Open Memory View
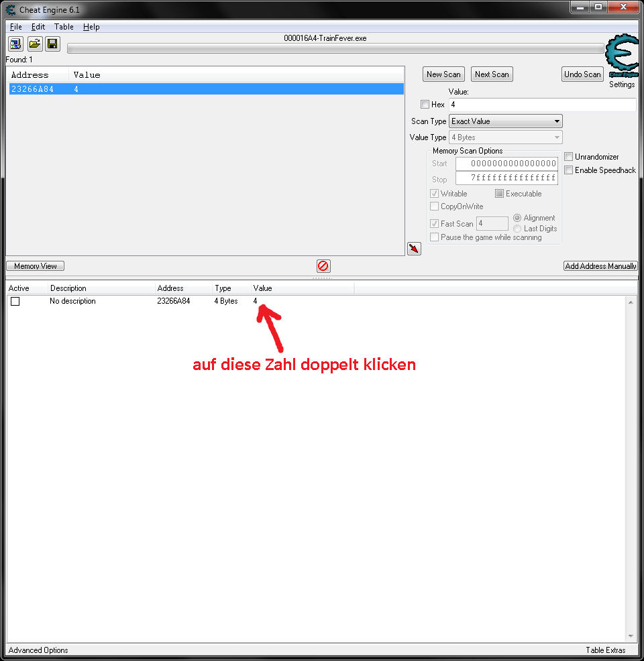This screenshot has height=661, width=644. pyautogui.click(x=36, y=266)
